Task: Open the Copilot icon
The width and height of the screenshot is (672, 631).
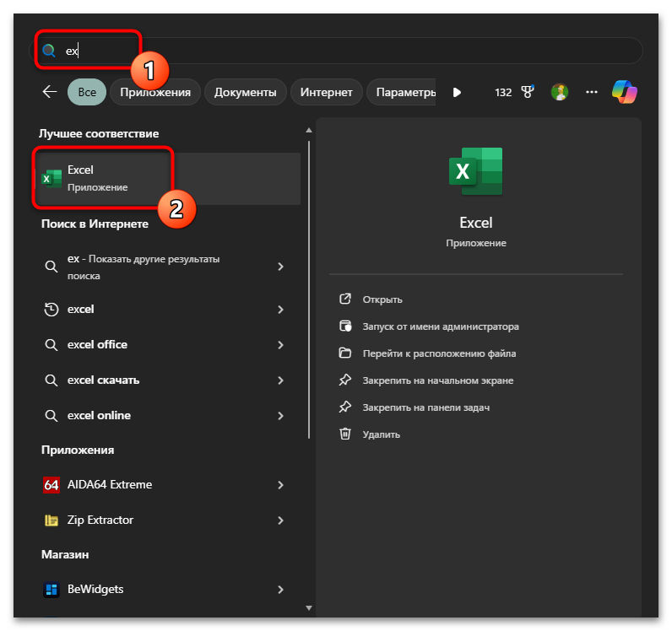Action: coord(625,92)
